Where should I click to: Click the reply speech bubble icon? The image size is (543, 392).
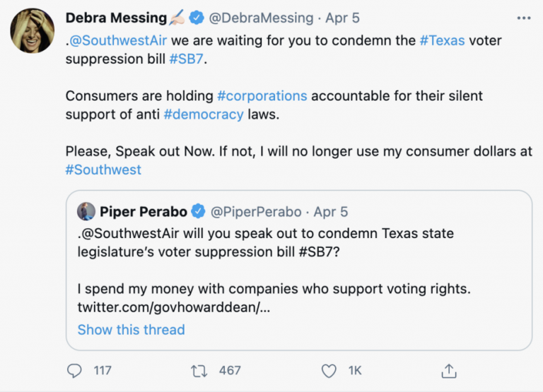pyautogui.click(x=74, y=370)
